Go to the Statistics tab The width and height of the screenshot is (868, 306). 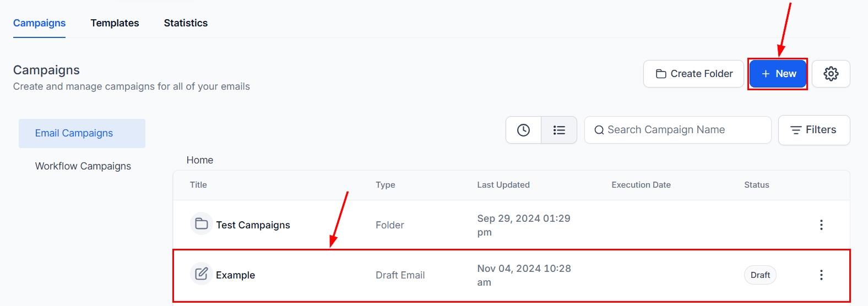click(186, 23)
